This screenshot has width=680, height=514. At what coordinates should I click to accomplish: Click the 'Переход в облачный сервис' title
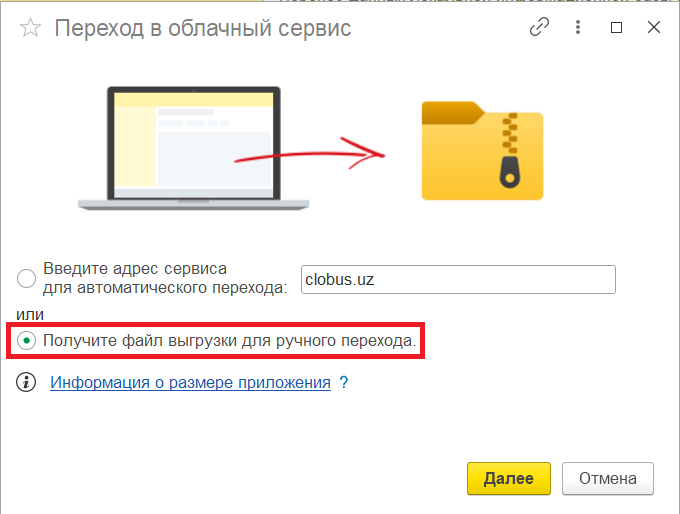(202, 28)
